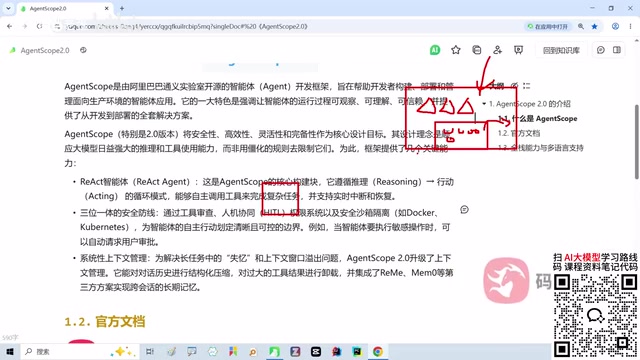Screen dimensions: 640x360
Task: Open the green AI assistant icon
Action: [435, 50]
